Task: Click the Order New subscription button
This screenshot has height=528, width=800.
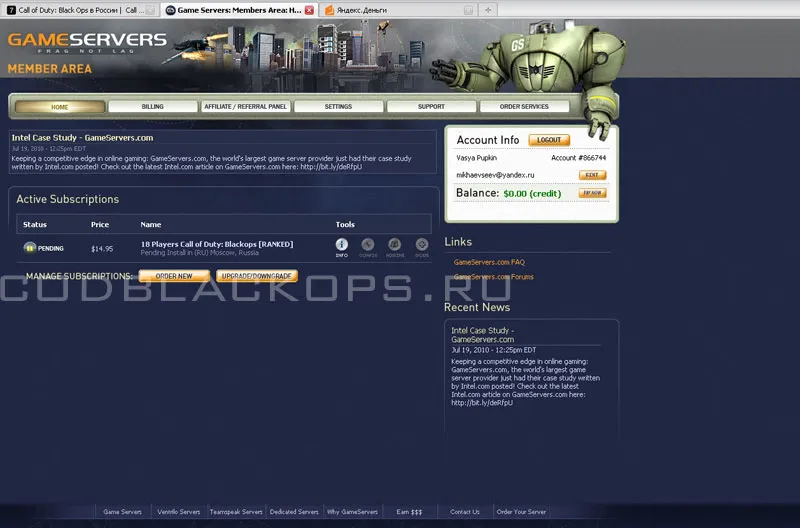Action: click(174, 276)
